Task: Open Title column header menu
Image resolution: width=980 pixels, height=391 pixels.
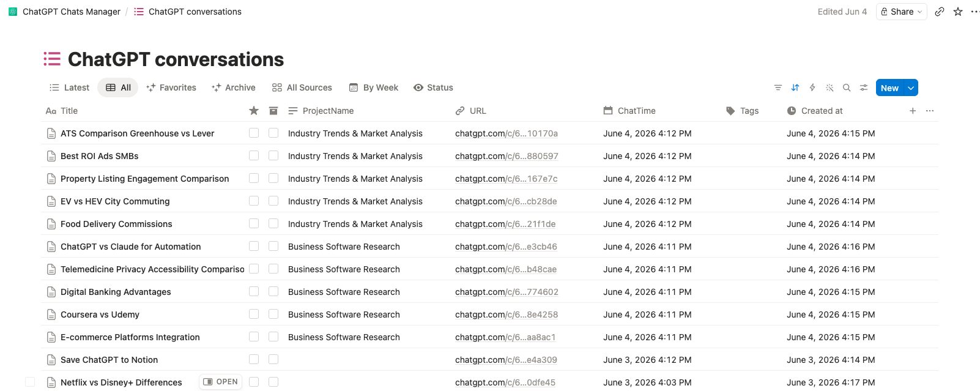Action: [62, 111]
